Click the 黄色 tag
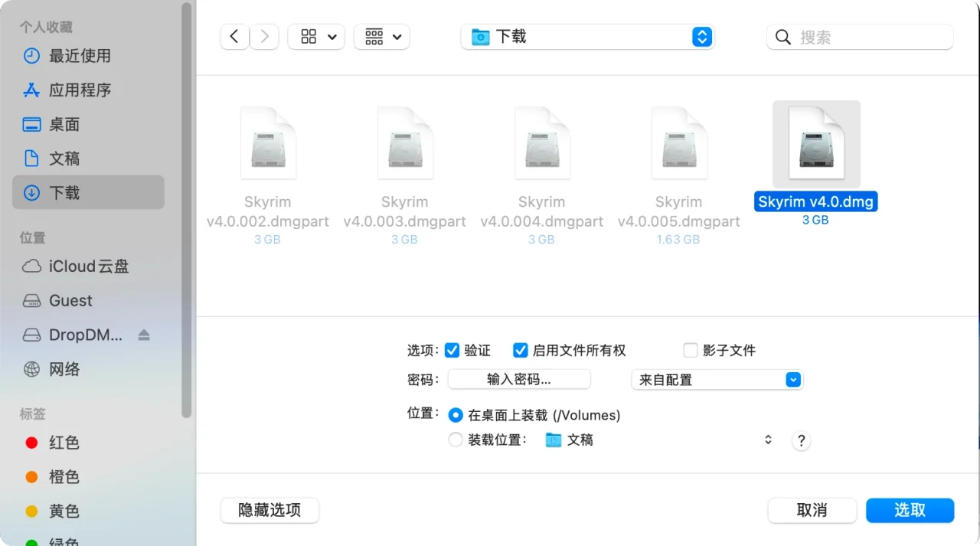This screenshot has height=546, width=980. (x=88, y=511)
